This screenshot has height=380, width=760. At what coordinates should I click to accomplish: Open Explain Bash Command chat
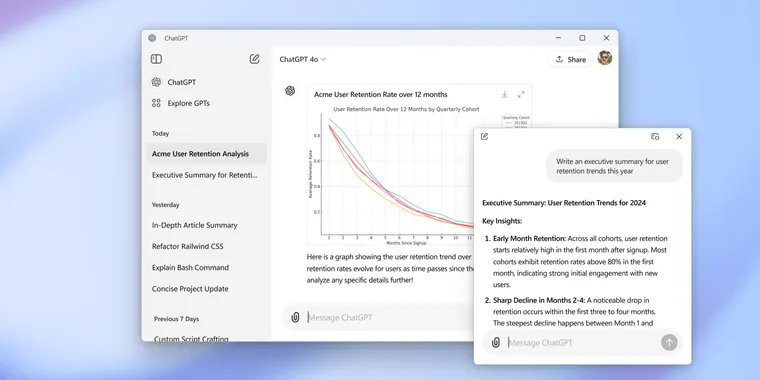pos(206,268)
